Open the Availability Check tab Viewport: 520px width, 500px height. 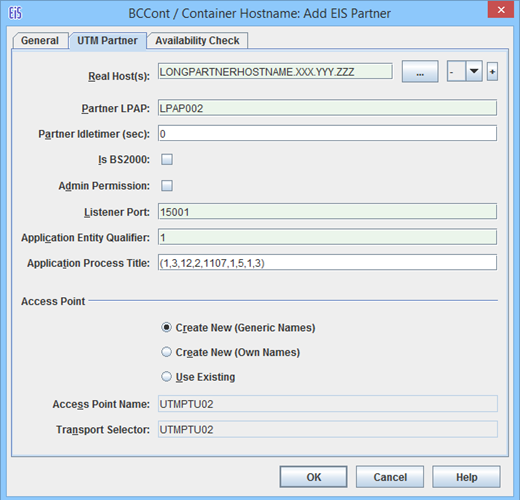click(x=197, y=40)
